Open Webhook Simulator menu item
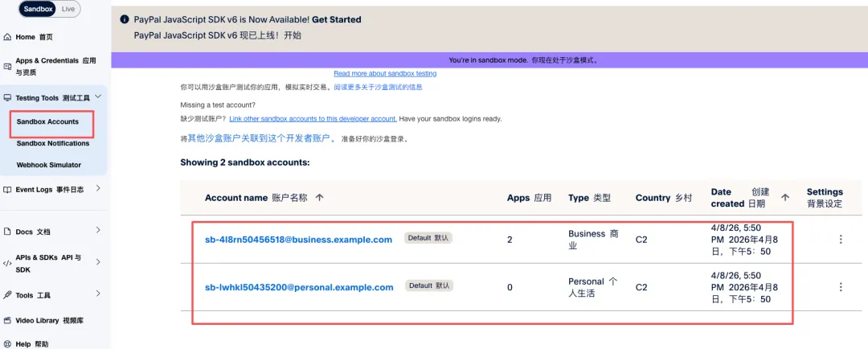This screenshot has width=868, height=349. [49, 165]
